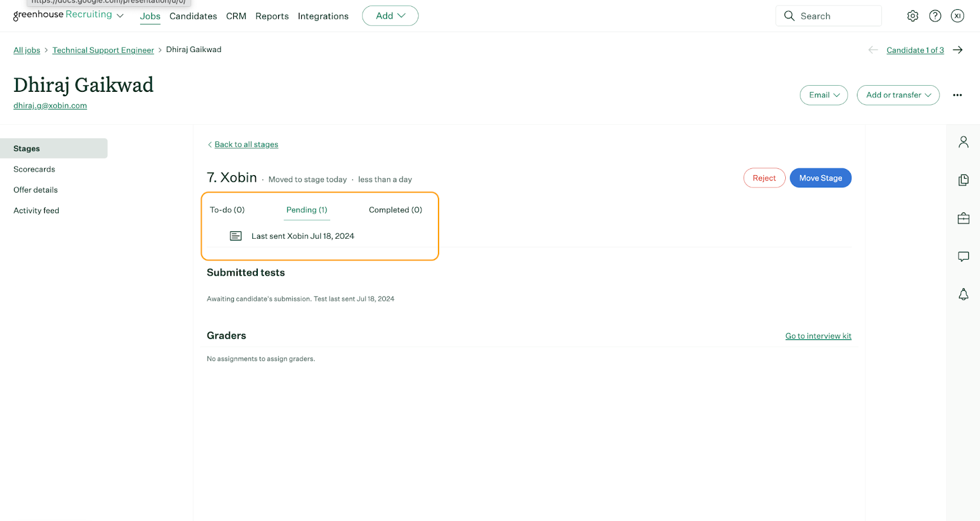Open the bell reminder icon in right sidebar
980x521 pixels.
(x=963, y=294)
